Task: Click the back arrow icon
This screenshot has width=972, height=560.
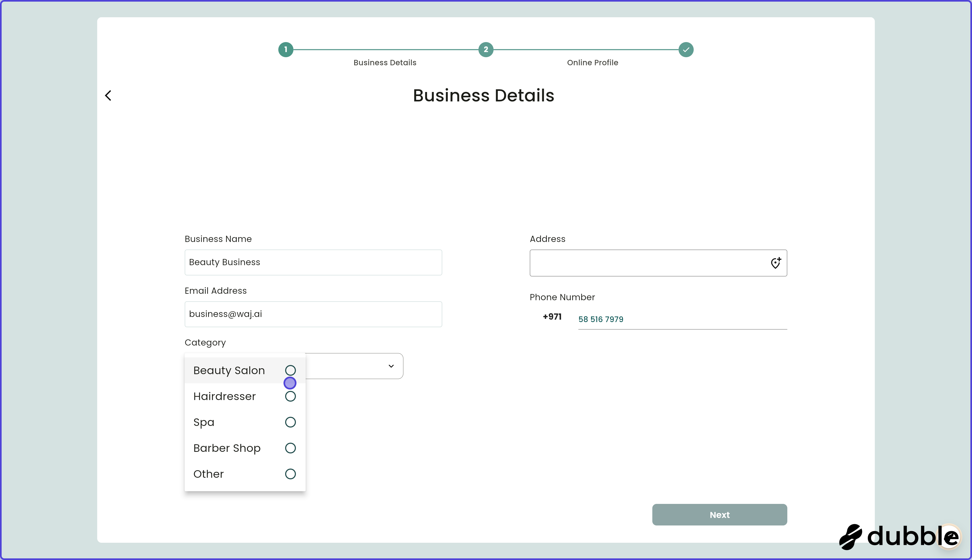Action: pyautogui.click(x=108, y=95)
